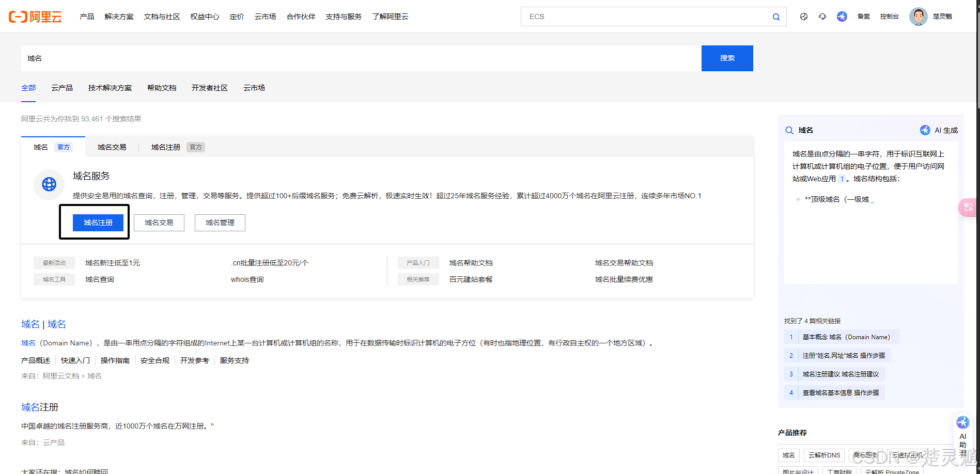This screenshot has height=474, width=980.
Task: Click the blue 域名注册 button
Action: [98, 223]
